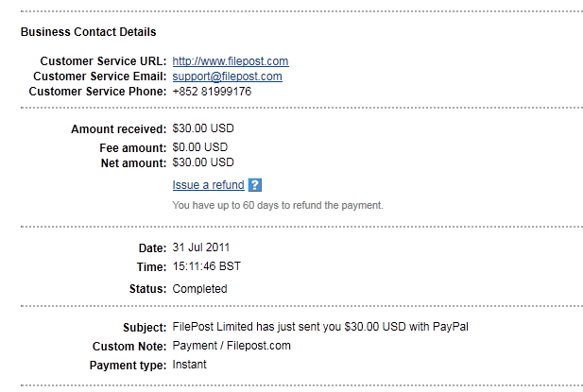This screenshot has width=583, height=392.
Task: Click the Customer Service Email label
Action: click(x=99, y=77)
